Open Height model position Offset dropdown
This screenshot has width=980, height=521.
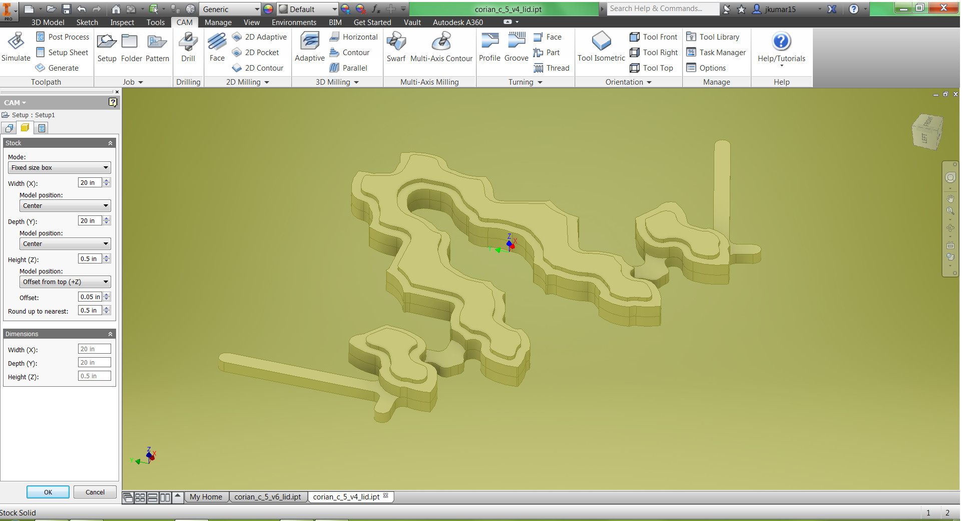pyautogui.click(x=65, y=282)
